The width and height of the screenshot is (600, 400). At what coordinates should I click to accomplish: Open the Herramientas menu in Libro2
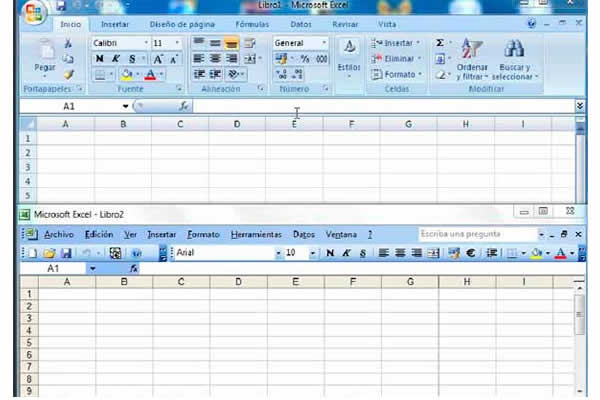point(256,234)
